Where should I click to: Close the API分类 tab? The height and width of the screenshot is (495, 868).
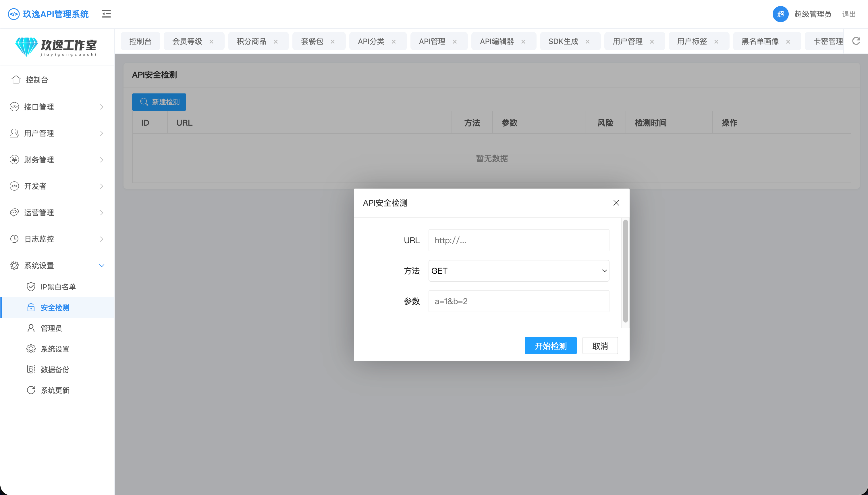394,41
